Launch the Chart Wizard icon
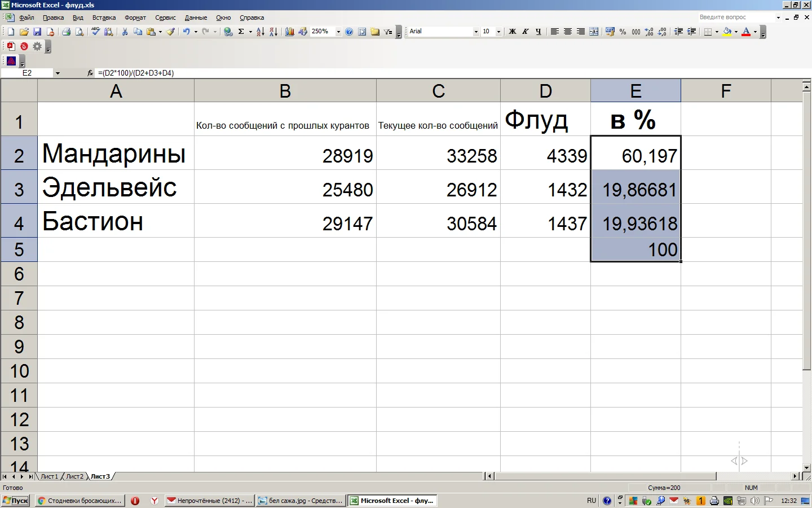This screenshot has width=812, height=508. (x=289, y=32)
